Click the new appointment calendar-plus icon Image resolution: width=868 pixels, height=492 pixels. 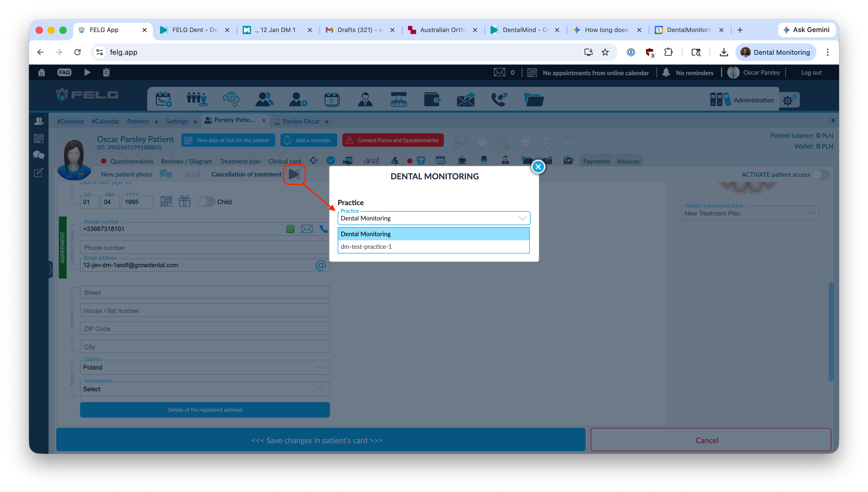click(163, 99)
